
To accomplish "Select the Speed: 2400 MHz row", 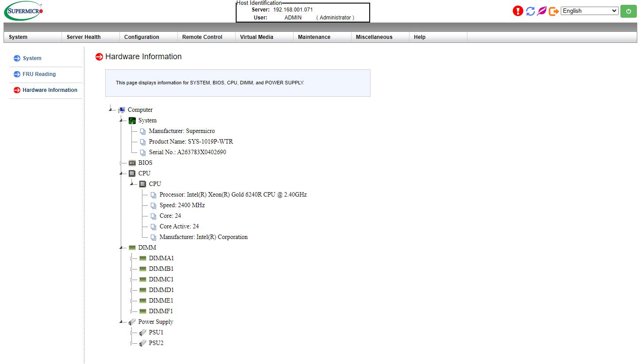I will (182, 205).
